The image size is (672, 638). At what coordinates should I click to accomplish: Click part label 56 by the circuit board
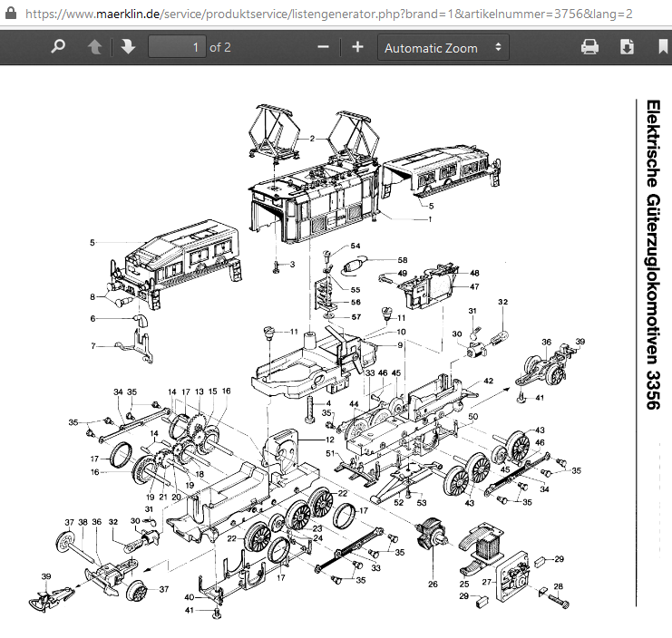click(355, 303)
